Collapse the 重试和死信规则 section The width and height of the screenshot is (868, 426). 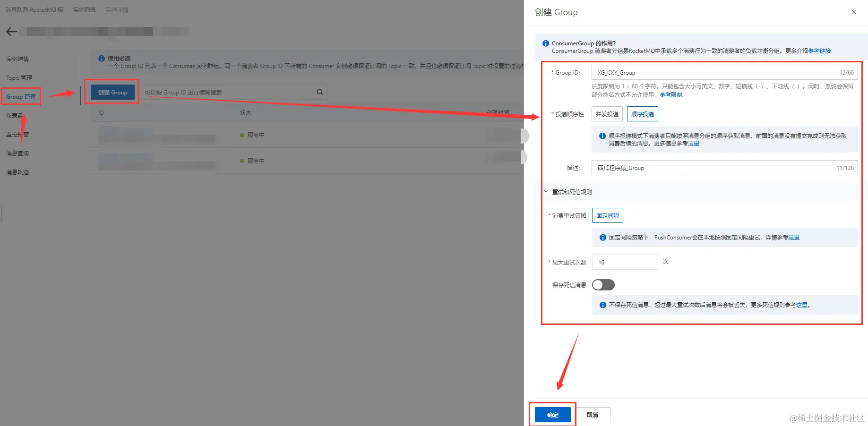coord(546,192)
